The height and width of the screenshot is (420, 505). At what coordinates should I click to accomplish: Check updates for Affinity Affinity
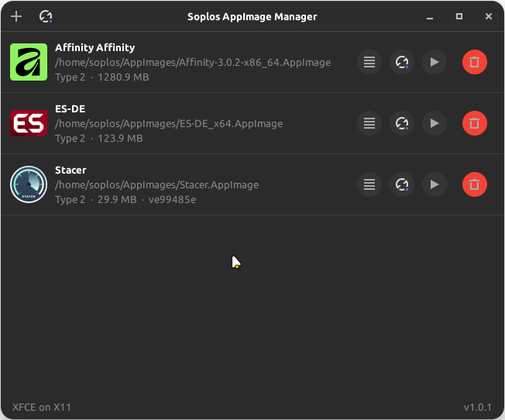(x=402, y=62)
